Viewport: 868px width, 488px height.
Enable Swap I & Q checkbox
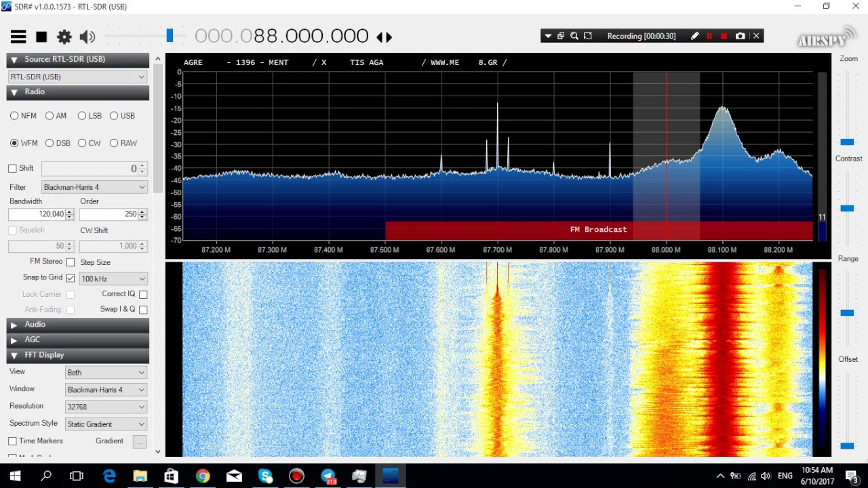(143, 310)
